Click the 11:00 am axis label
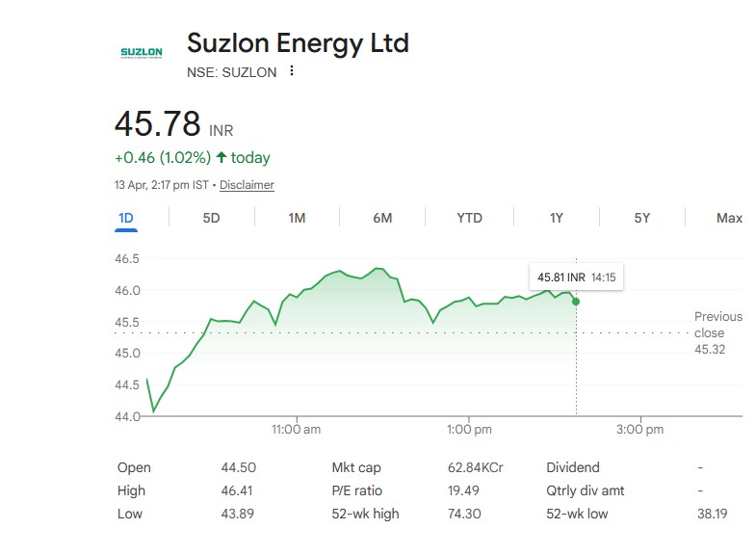The width and height of the screenshot is (756, 555). 296,430
